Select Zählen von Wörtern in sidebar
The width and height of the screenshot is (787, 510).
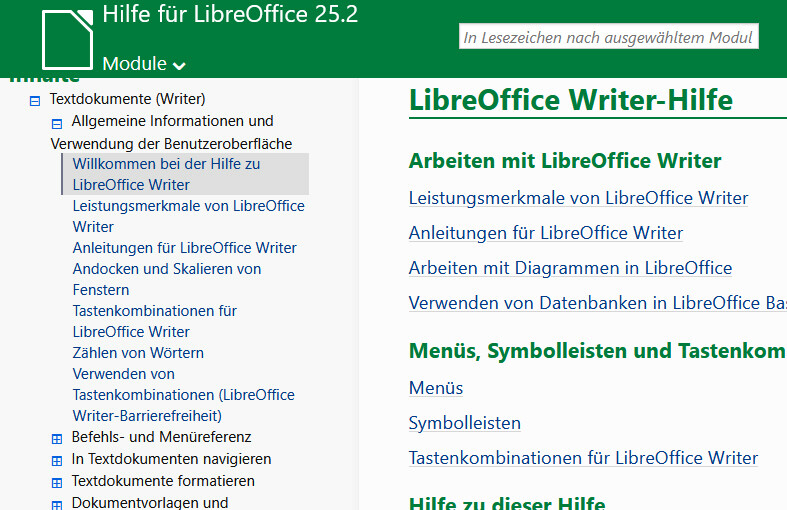coord(138,353)
